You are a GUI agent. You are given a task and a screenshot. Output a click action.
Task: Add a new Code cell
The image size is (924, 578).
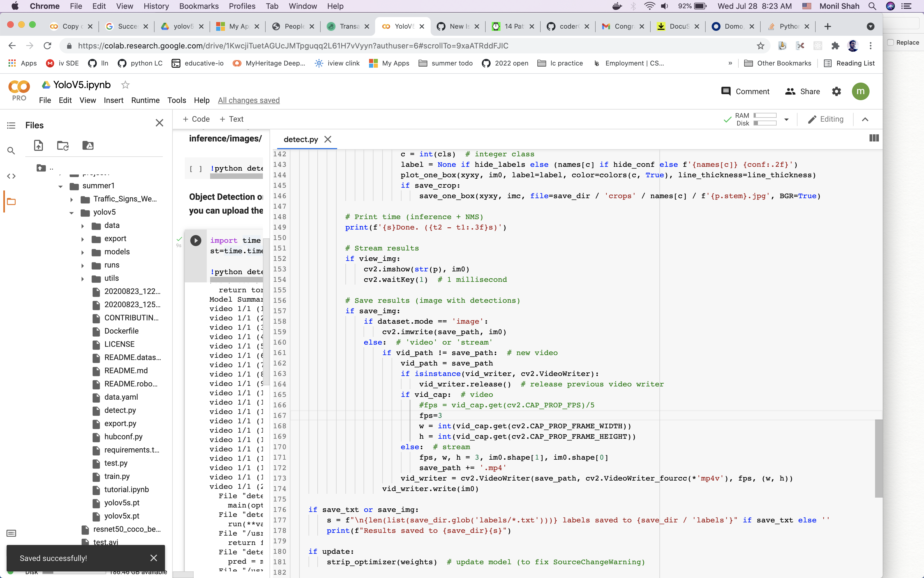[x=196, y=119]
